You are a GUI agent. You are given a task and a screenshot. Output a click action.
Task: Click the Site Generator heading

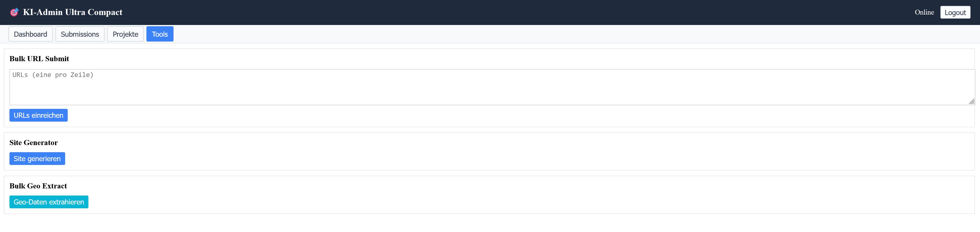[x=33, y=143]
